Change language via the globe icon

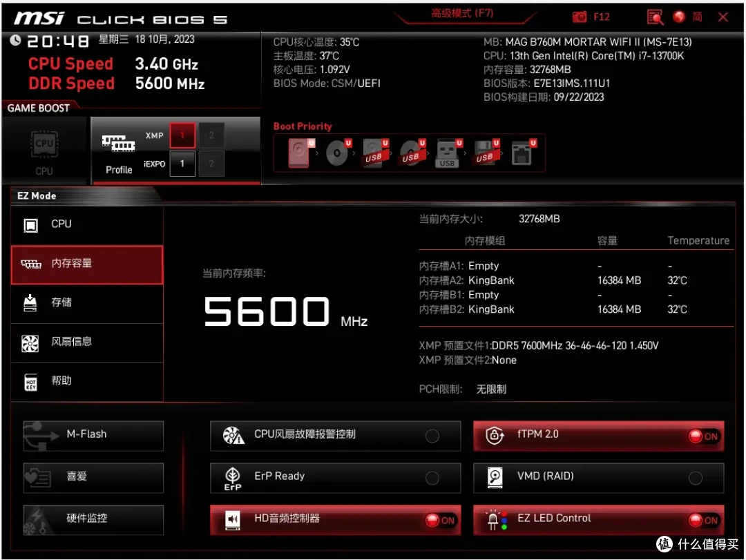679,17
